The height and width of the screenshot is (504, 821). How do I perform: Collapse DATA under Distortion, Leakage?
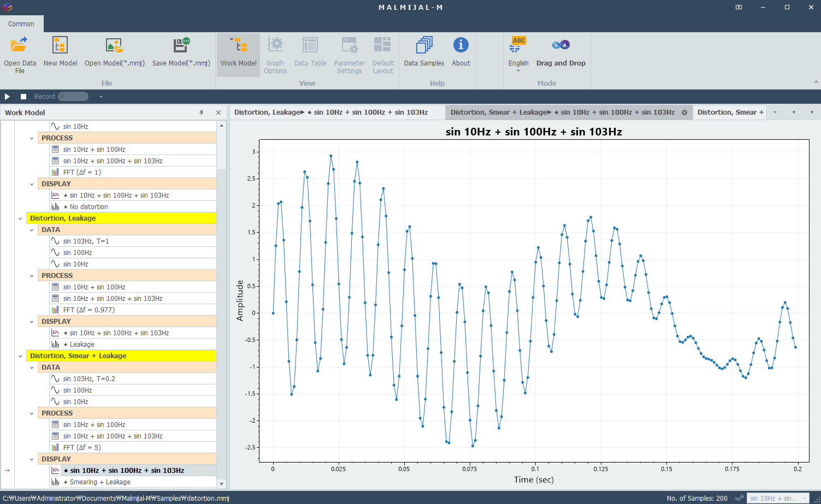32,230
